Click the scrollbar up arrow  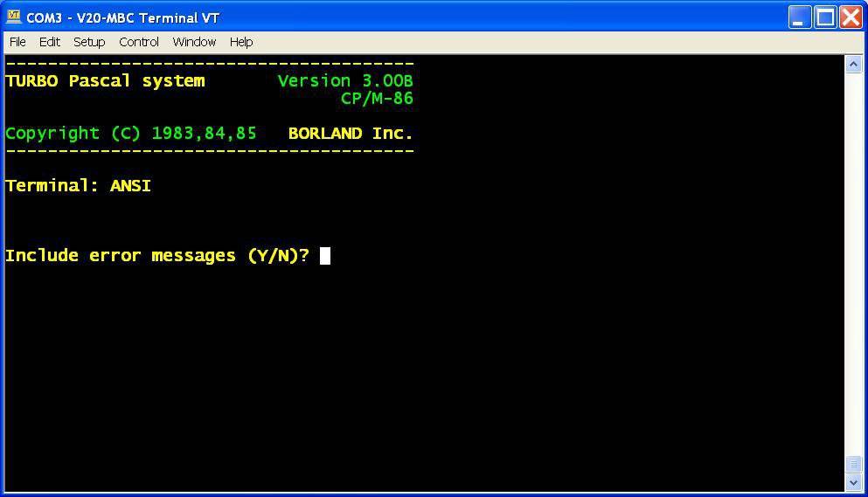853,65
